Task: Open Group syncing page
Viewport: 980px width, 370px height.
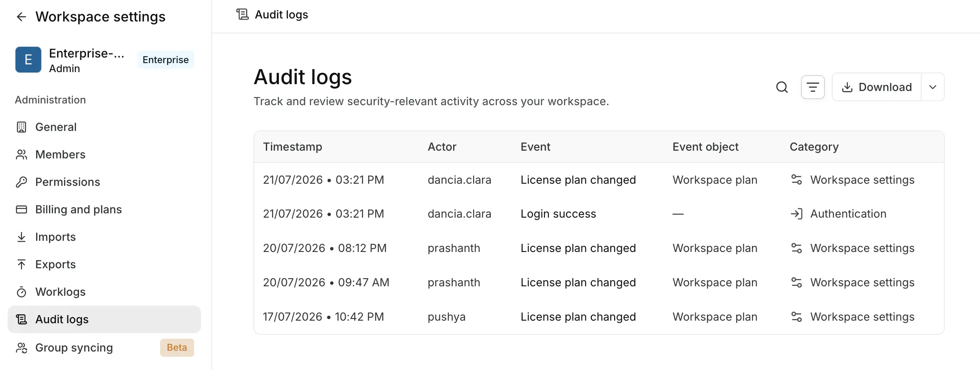Action: 104,348
